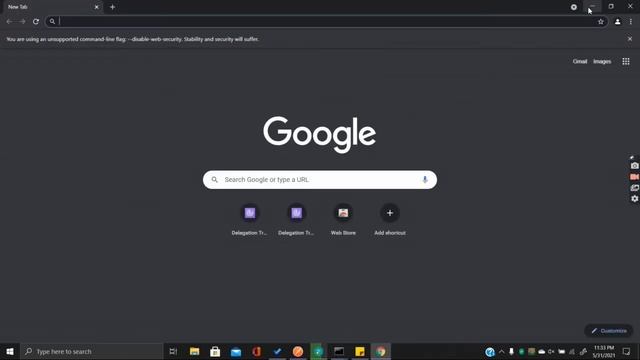This screenshot has height=360, width=640.
Task: Launch Office from the taskbar
Action: 256,351
